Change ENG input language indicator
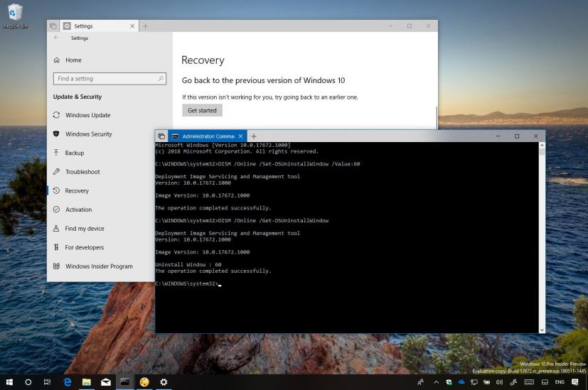Screen dimensions: 588x390 tap(560, 382)
